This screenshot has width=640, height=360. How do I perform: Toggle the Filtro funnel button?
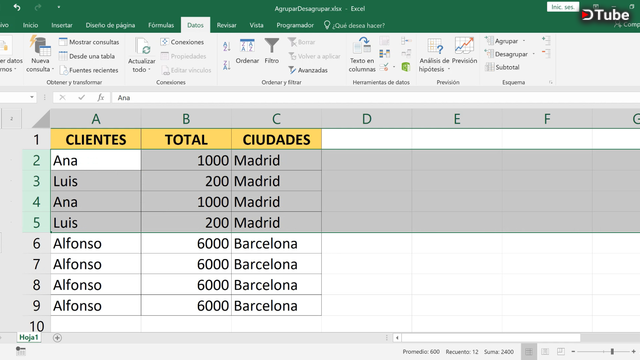(x=271, y=51)
